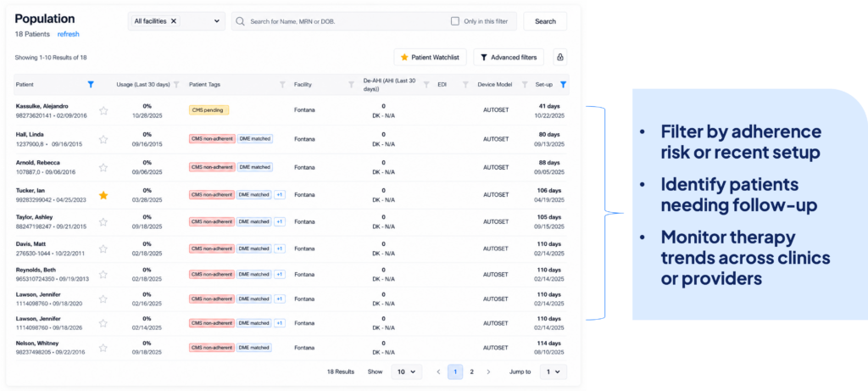Screen dimensions: 868x391
Task: Open the All facilities dropdown arrow
Action: coord(216,21)
